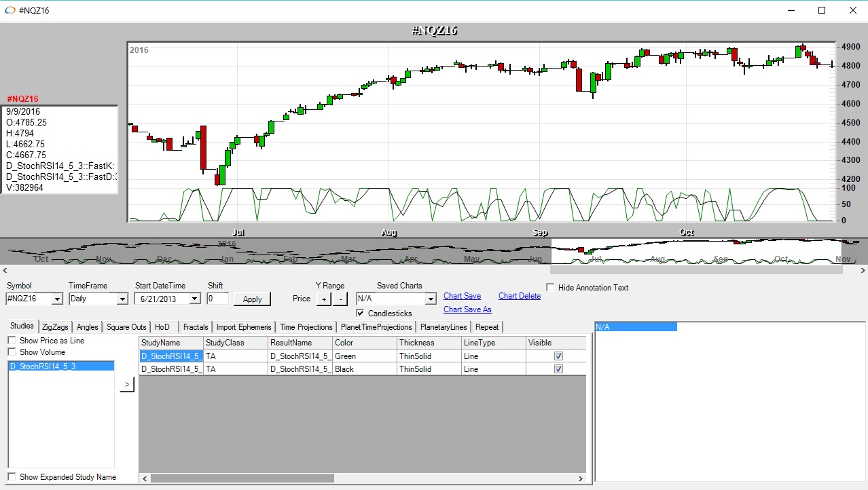Click the Shift input field
The image size is (868, 490).
217,299
